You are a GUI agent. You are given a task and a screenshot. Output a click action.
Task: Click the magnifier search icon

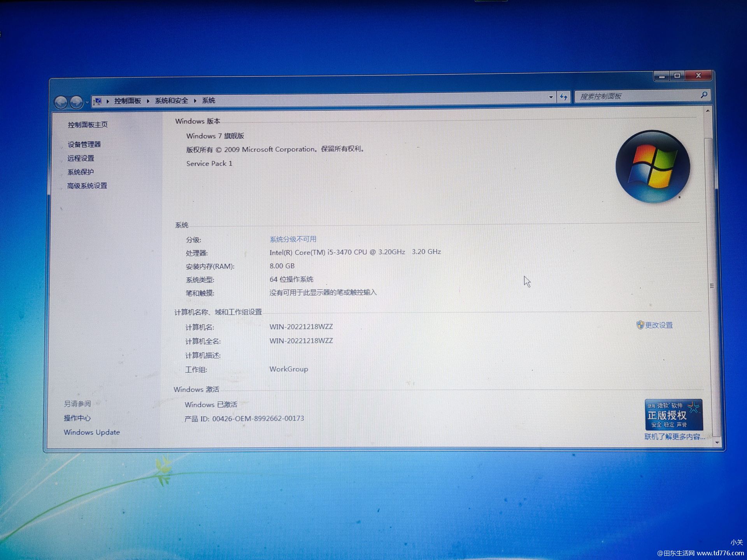[x=704, y=94]
